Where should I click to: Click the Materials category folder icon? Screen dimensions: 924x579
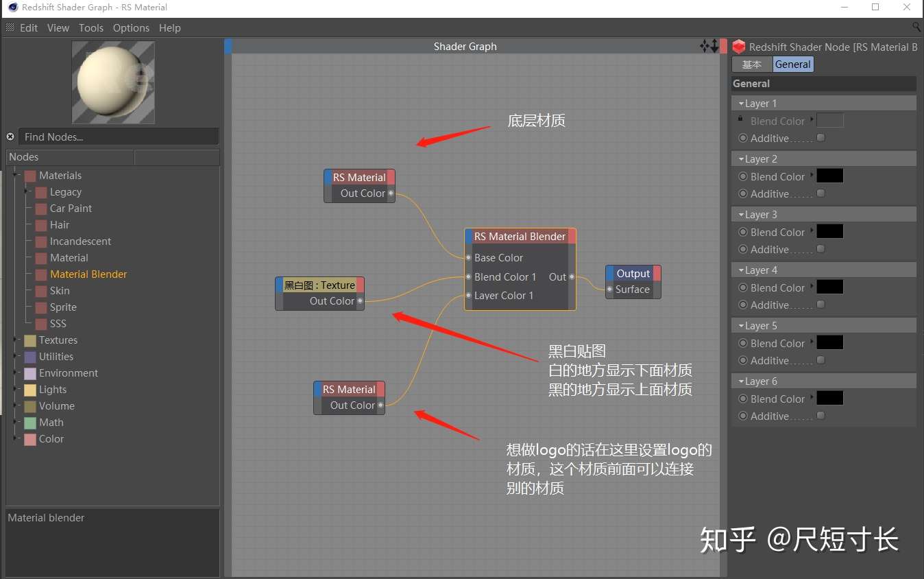30,176
